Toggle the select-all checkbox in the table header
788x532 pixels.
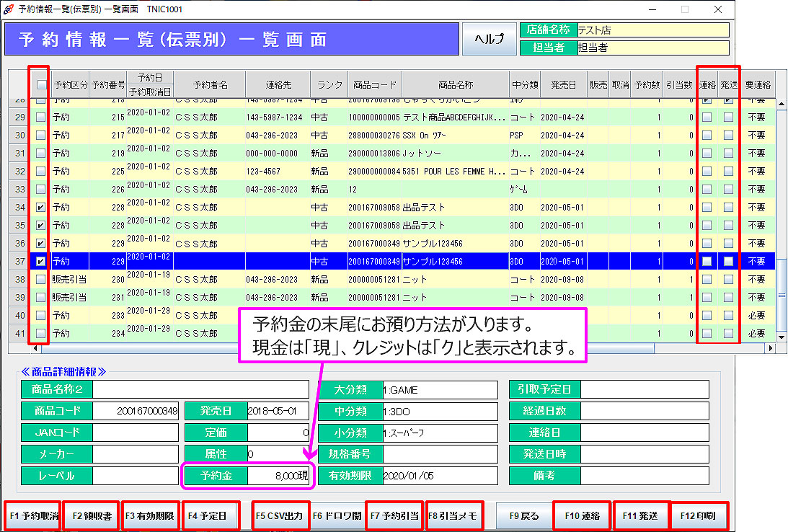42,84
